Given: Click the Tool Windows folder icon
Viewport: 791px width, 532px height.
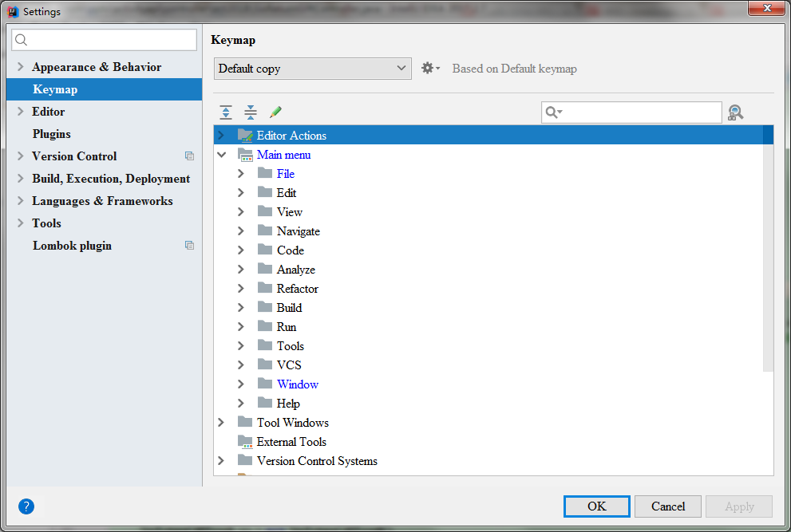Looking at the screenshot, I should (245, 422).
